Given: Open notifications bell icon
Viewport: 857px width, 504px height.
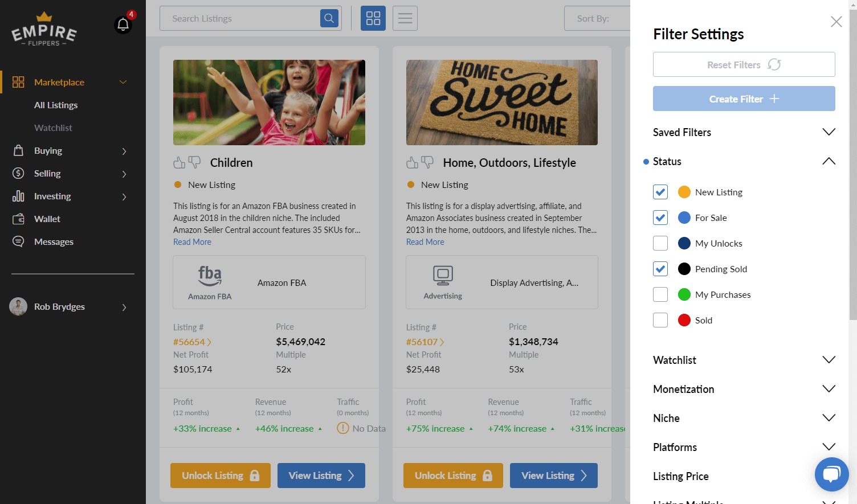Looking at the screenshot, I should click(123, 24).
